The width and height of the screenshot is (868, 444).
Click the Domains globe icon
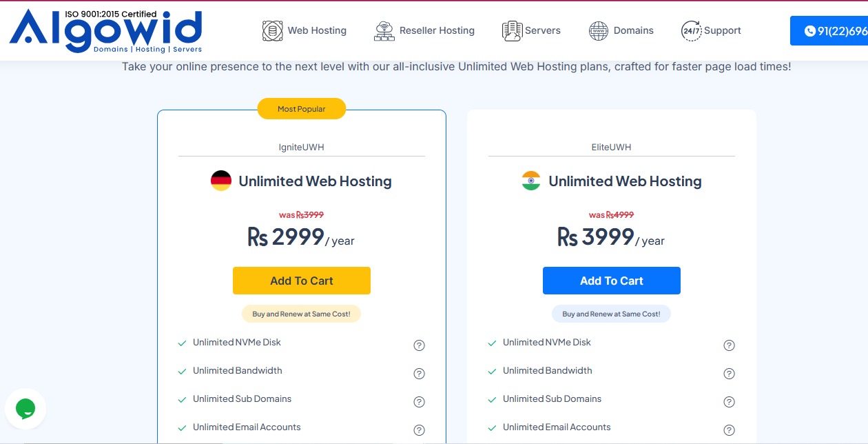599,31
